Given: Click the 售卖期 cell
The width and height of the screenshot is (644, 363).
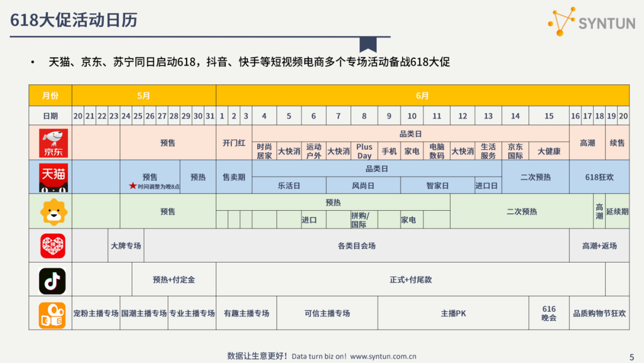Looking at the screenshot, I should point(234,177).
